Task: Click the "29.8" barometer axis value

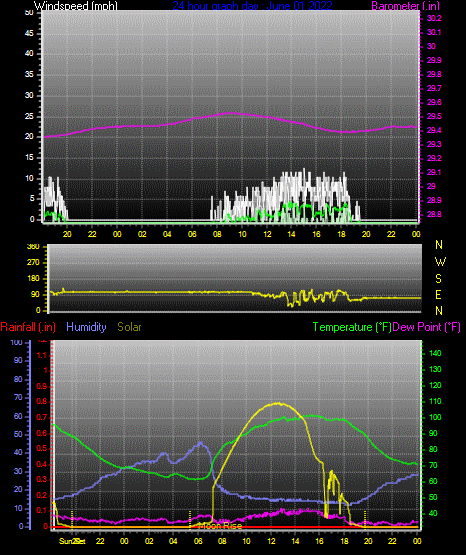Action: click(x=434, y=75)
